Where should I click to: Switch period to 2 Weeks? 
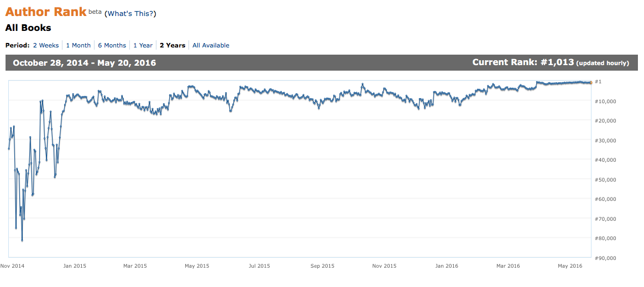[x=45, y=45]
